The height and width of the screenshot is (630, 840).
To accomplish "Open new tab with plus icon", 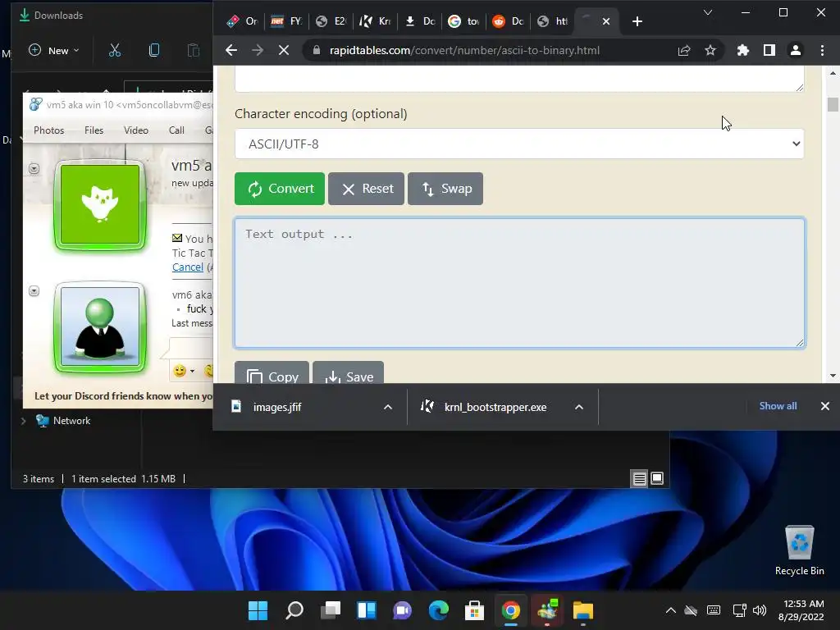I will click(x=637, y=21).
